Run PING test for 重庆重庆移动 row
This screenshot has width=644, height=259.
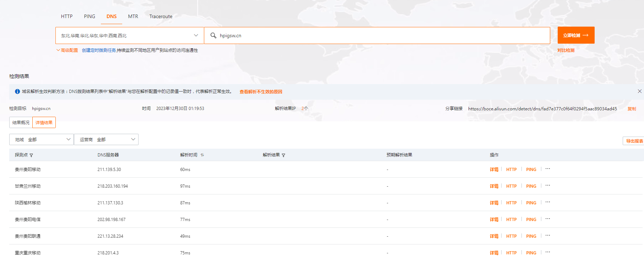pyautogui.click(x=531, y=253)
